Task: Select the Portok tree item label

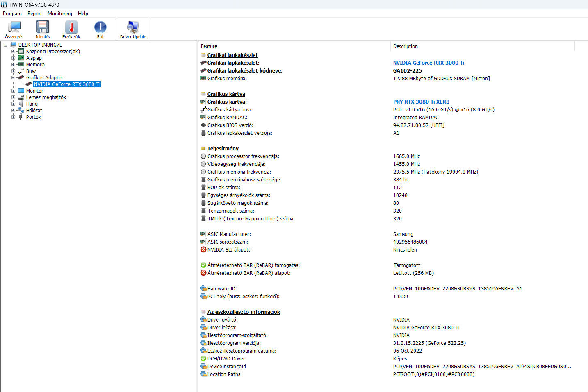Action: point(34,117)
